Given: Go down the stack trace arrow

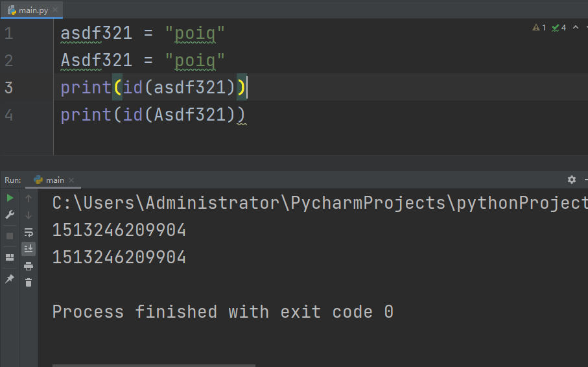Looking at the screenshot, I should tap(29, 215).
